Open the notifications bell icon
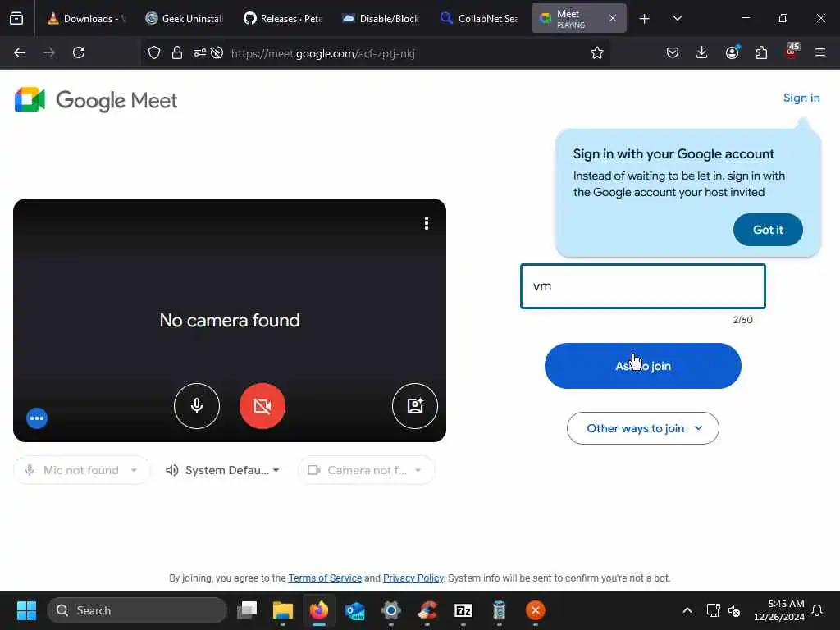This screenshot has width=840, height=630. pos(818,610)
